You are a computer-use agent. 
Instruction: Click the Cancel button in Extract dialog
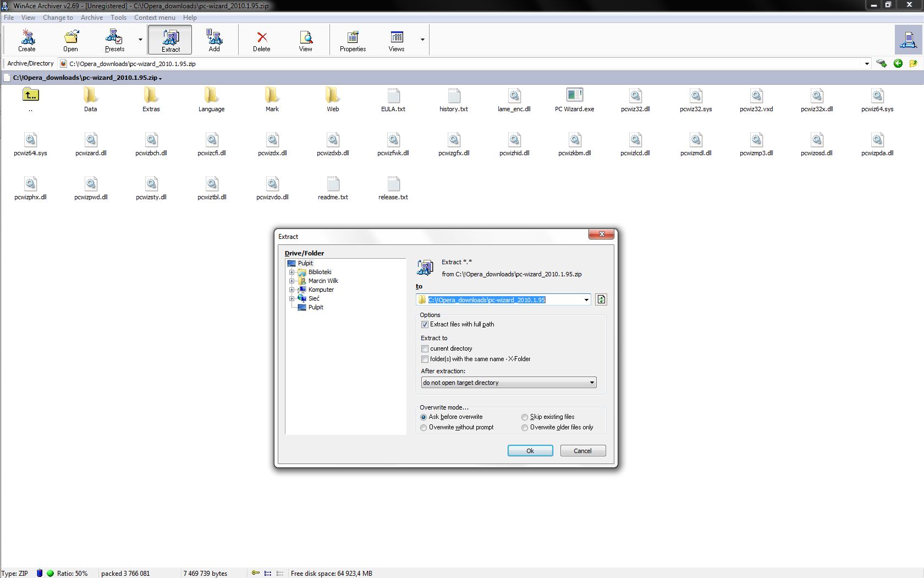click(583, 451)
